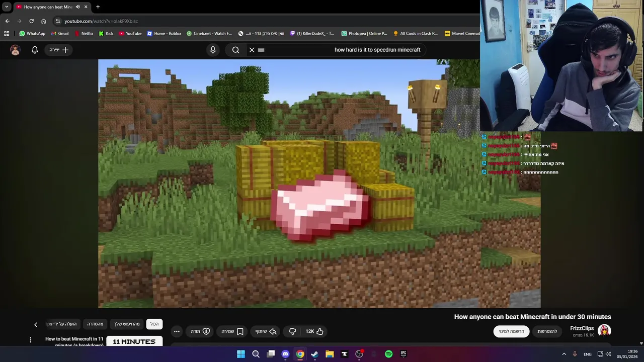Open the 11 MINUTES suggested video thumbnail

coord(134,341)
